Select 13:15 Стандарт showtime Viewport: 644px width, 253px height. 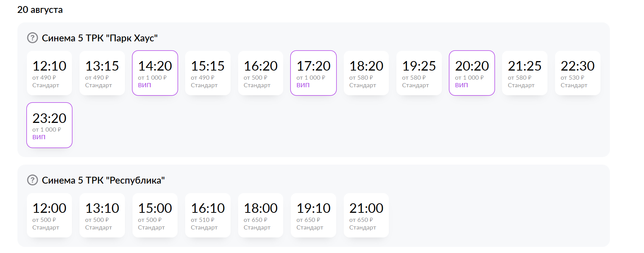click(102, 73)
